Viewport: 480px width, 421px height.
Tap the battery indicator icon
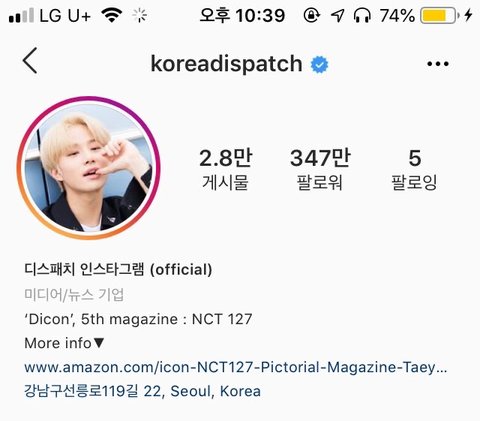(439, 15)
